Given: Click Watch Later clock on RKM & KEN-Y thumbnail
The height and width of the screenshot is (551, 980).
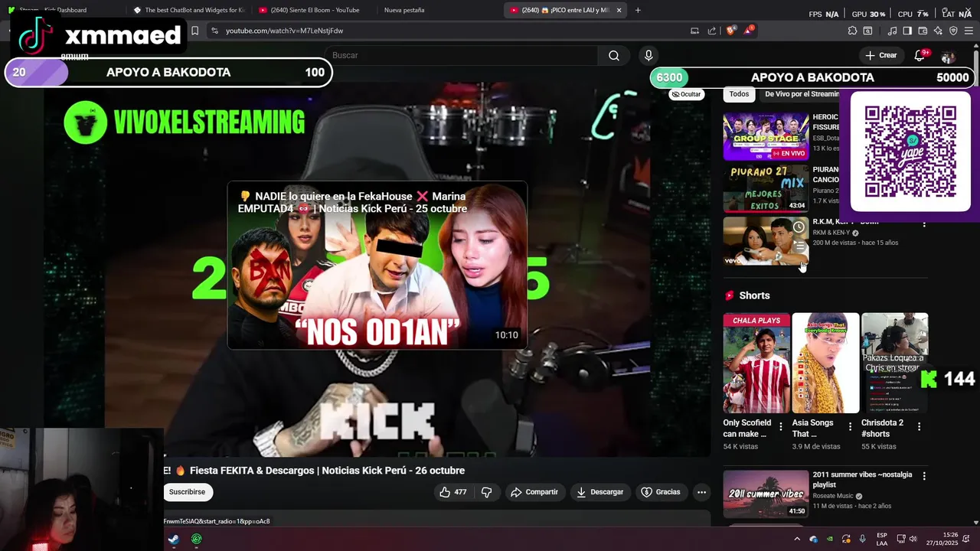Looking at the screenshot, I should tap(799, 227).
